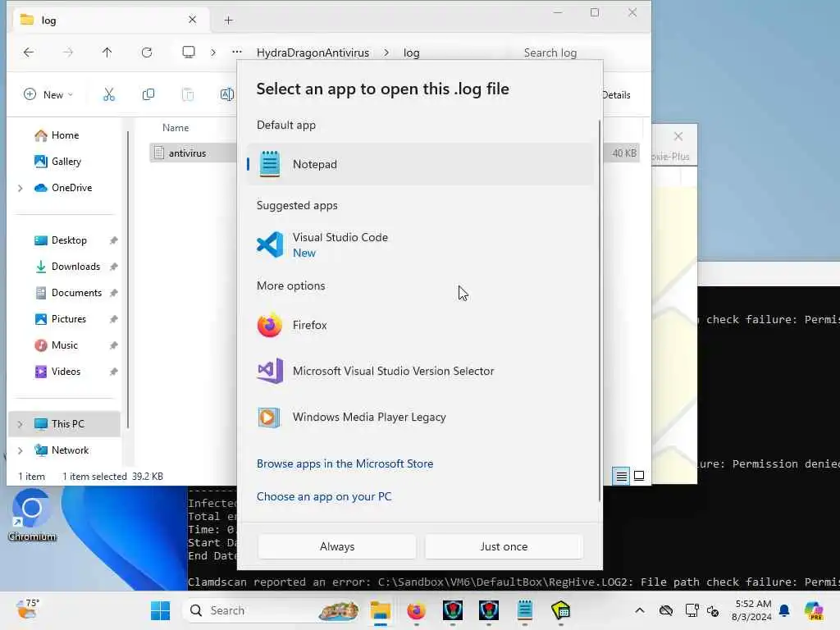Unpin Desktop from quick access

click(113, 240)
